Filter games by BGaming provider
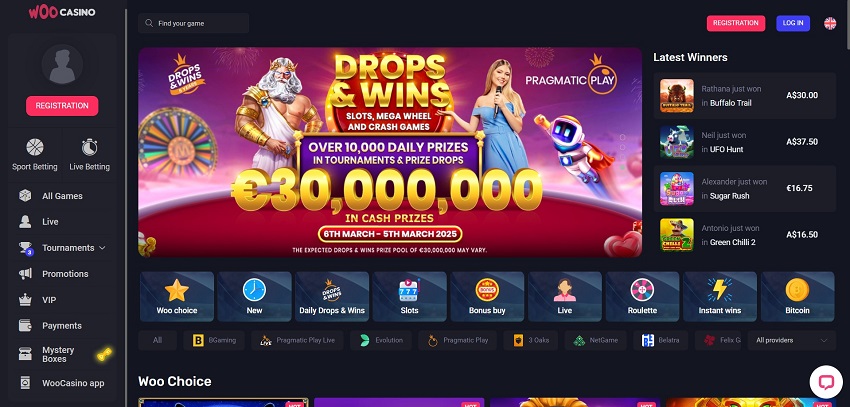 [x=214, y=340]
